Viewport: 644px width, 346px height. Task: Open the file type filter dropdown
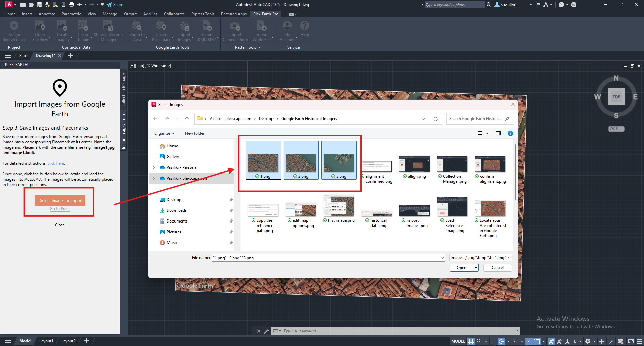pos(509,258)
